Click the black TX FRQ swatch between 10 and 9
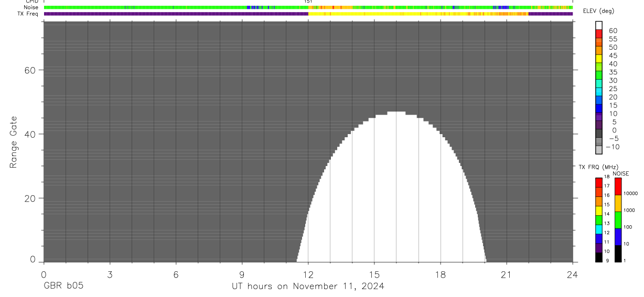 click(x=599, y=257)
